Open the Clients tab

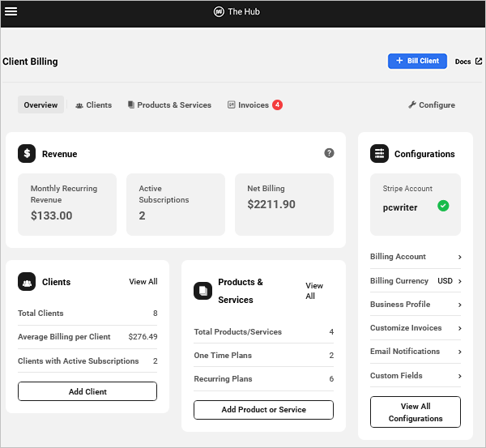click(94, 105)
